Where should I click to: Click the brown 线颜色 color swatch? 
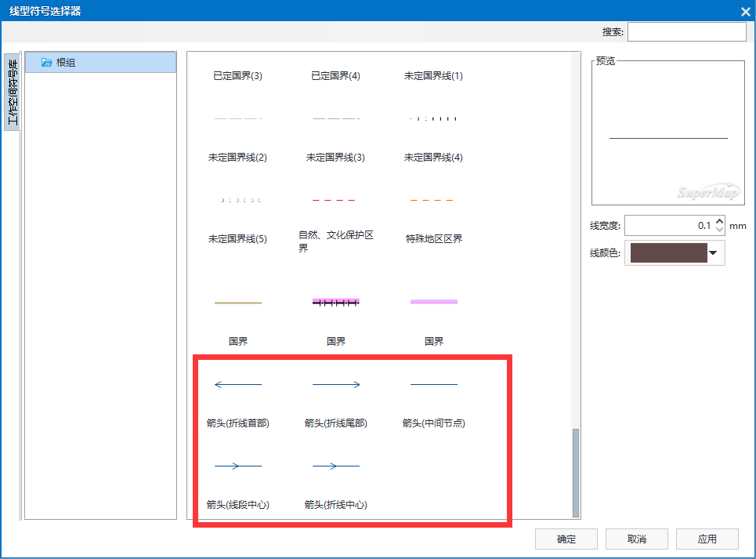tap(668, 253)
